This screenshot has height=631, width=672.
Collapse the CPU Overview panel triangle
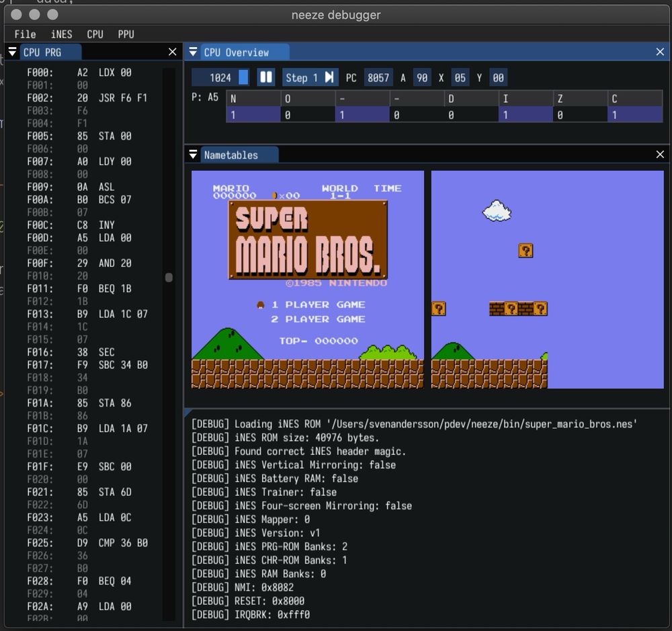pos(194,52)
